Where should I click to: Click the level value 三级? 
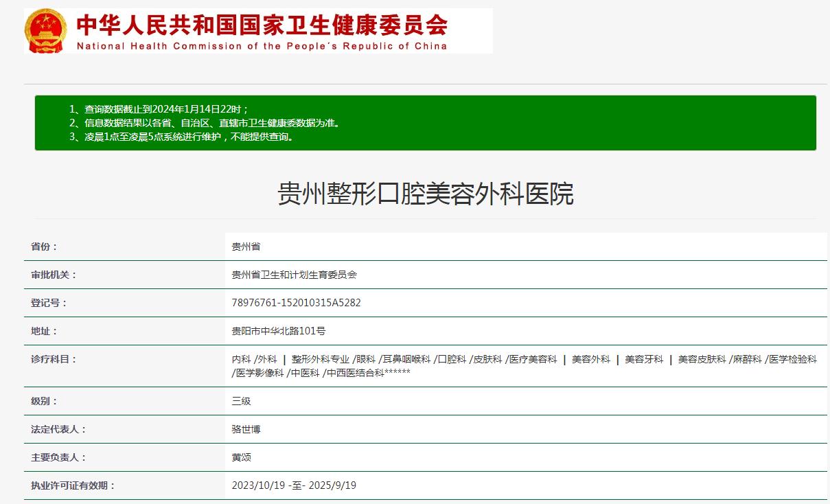(x=241, y=401)
